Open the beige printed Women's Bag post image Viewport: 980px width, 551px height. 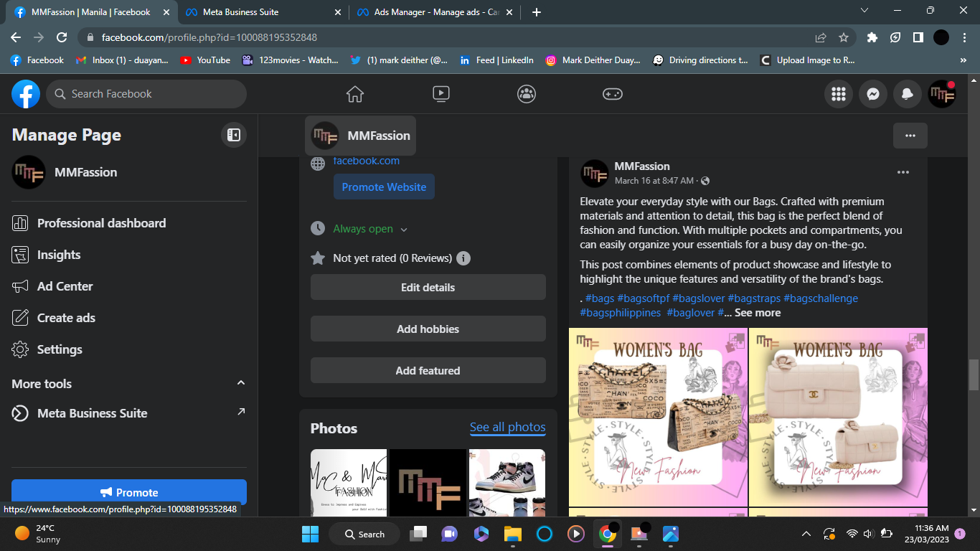pos(658,418)
